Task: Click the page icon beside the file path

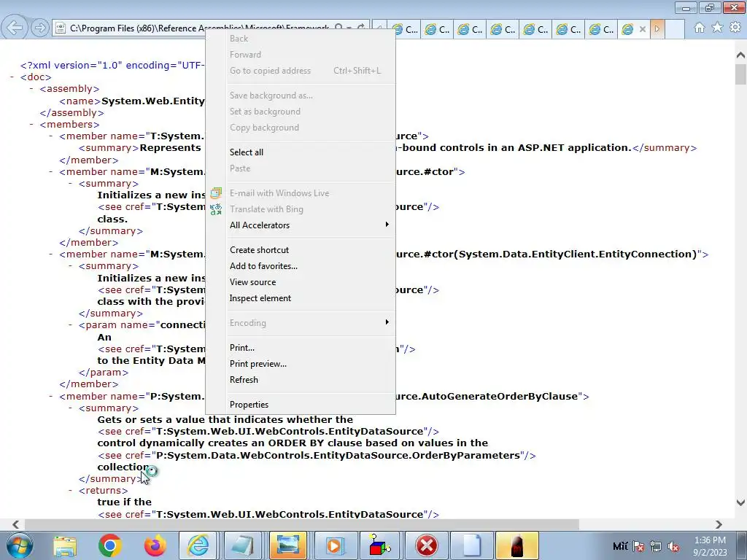Action: 61,28
